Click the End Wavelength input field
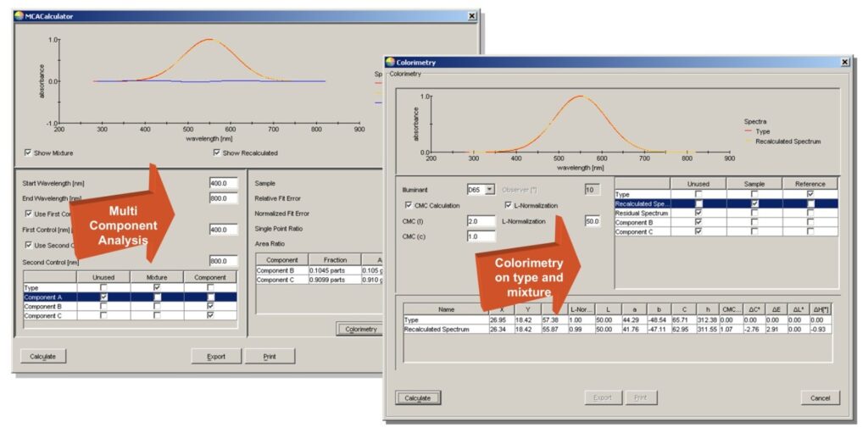This screenshot has height=433, width=868. pos(223,198)
